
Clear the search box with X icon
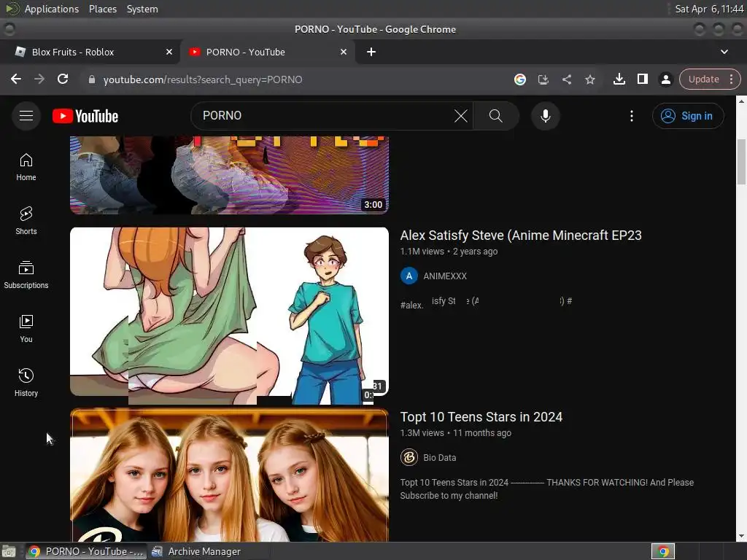460,116
